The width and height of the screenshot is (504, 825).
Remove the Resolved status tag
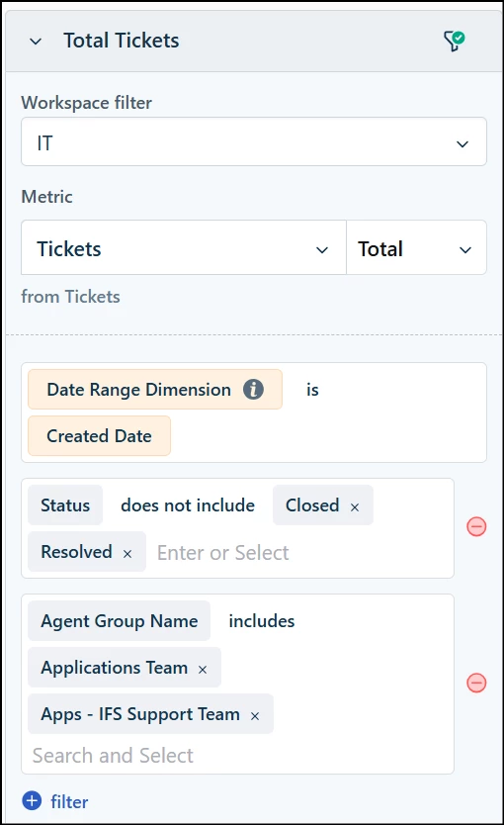pos(127,554)
